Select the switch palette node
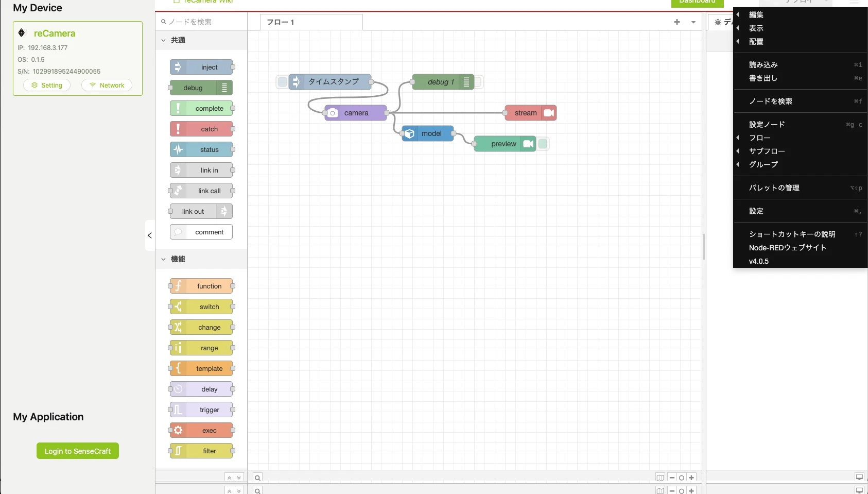The height and width of the screenshot is (494, 868). 201,306
